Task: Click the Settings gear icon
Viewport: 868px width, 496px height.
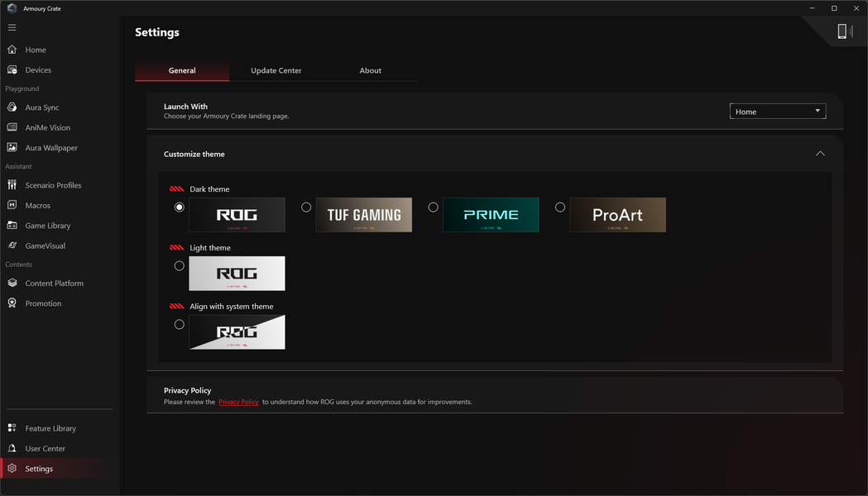Action: (12, 469)
